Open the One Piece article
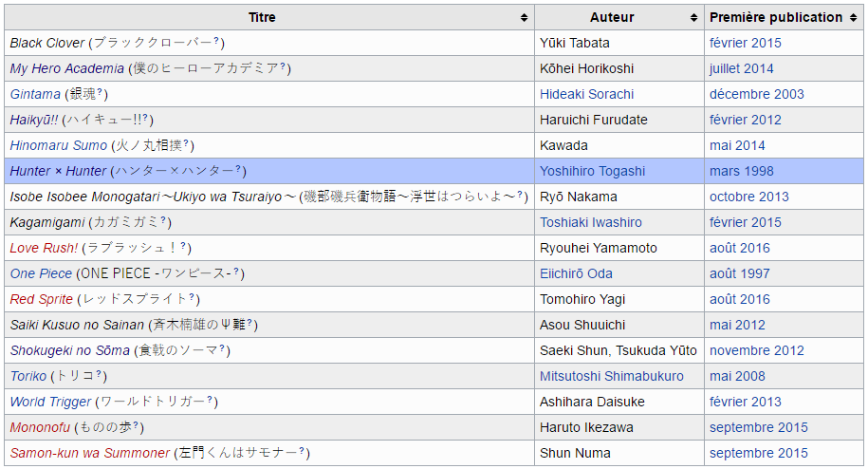 click(x=42, y=273)
